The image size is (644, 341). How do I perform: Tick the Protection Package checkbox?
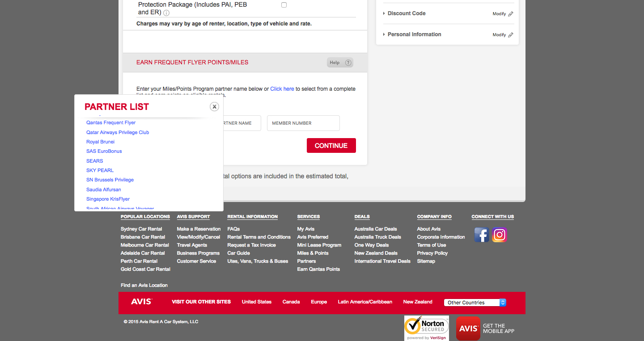(284, 5)
